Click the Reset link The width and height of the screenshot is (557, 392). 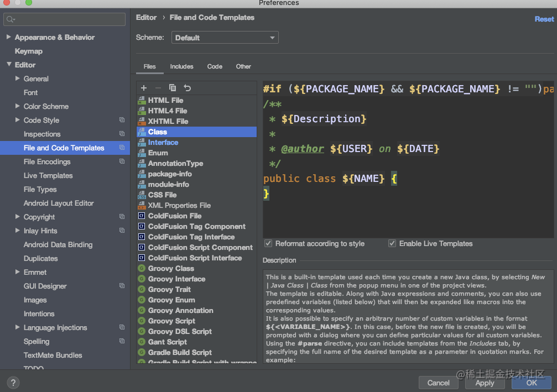point(544,18)
